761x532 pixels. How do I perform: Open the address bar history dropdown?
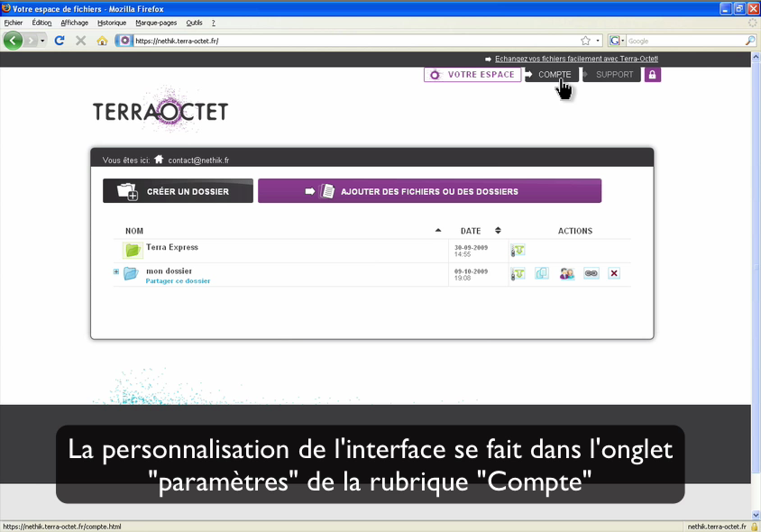point(598,41)
